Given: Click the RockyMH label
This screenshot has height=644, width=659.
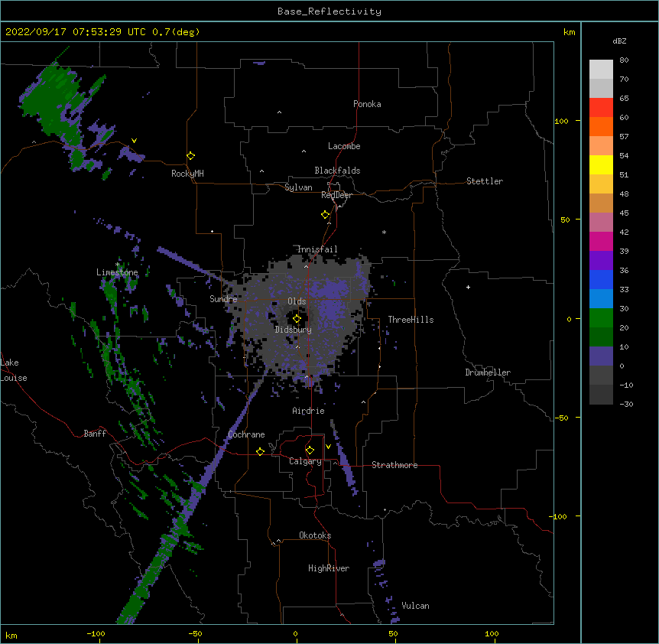Looking at the screenshot, I should [x=187, y=174].
